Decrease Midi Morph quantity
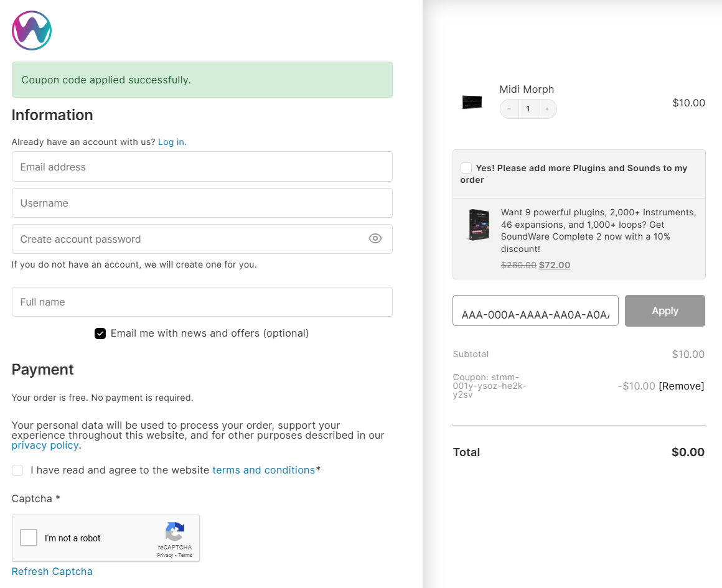 point(509,109)
